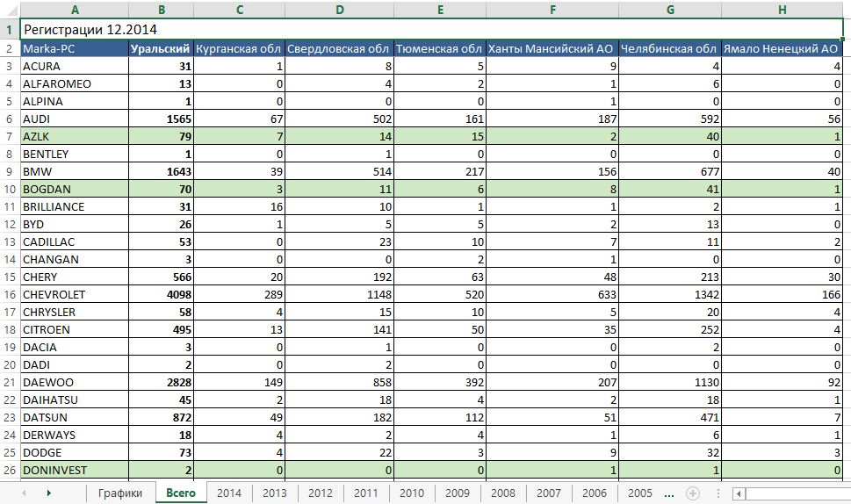Click the 'Ямало Ненецкий АО' header cell
The height and width of the screenshot is (504, 851).
[x=782, y=49]
